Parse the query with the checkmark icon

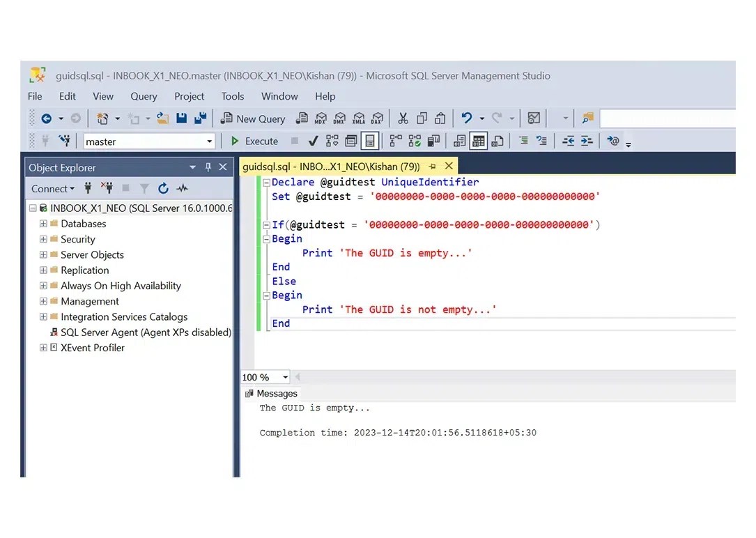coord(313,140)
